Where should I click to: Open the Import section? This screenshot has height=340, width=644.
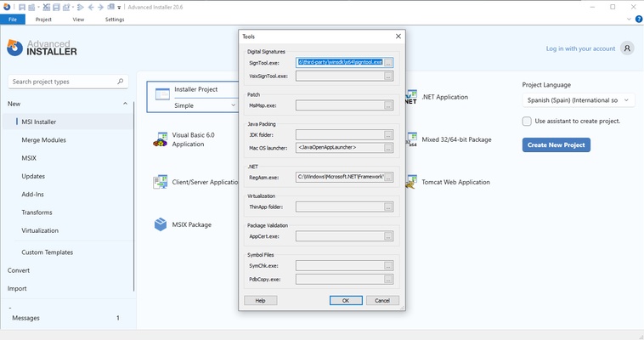point(17,288)
